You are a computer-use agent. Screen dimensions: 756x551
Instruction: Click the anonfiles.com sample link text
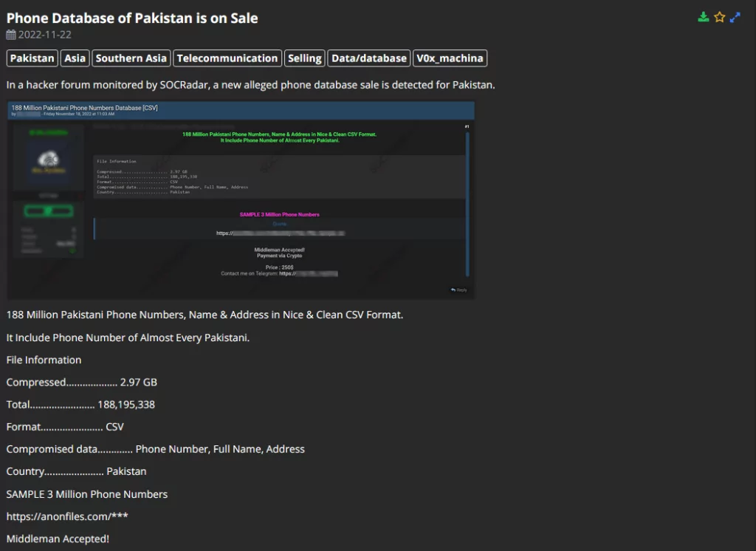[67, 516]
